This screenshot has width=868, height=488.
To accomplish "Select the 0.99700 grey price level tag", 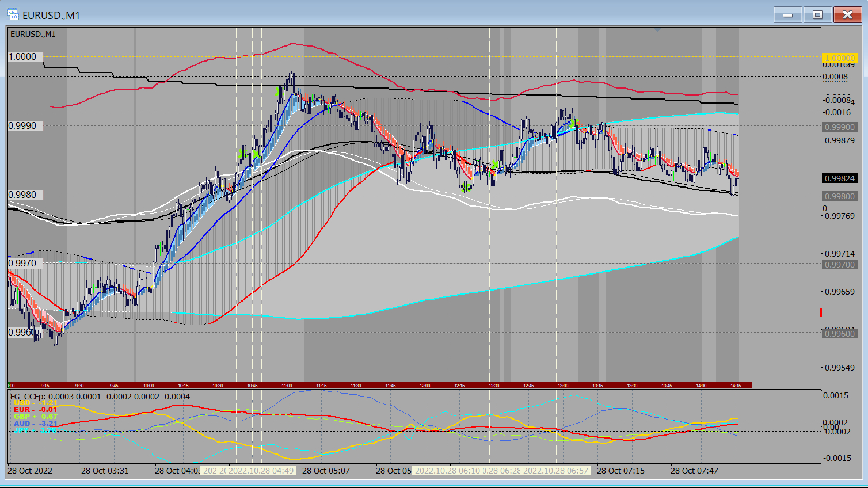I will point(839,265).
